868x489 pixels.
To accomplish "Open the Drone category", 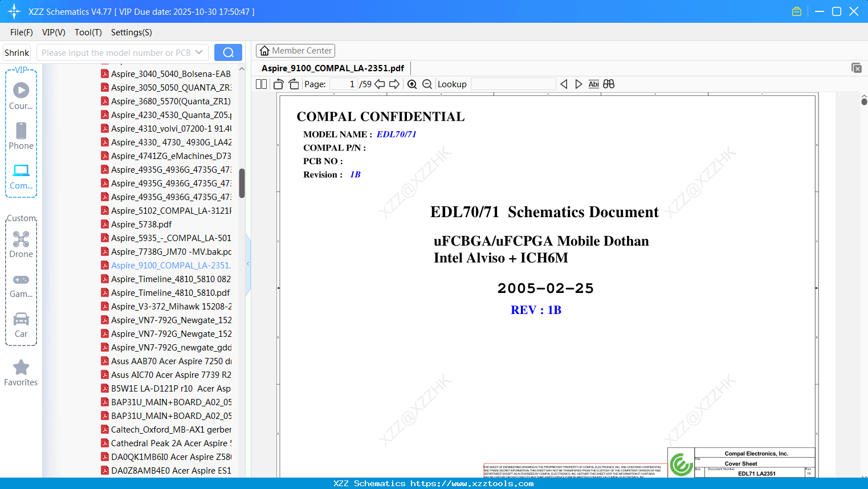I will pyautogui.click(x=21, y=244).
